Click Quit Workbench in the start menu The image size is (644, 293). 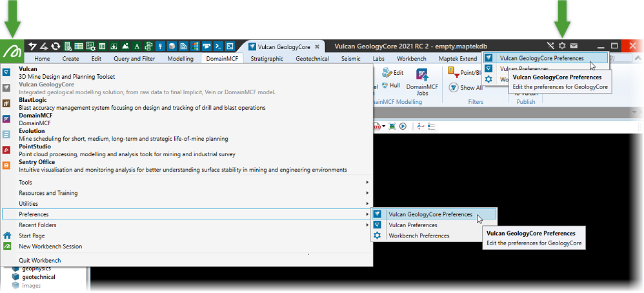click(x=40, y=260)
